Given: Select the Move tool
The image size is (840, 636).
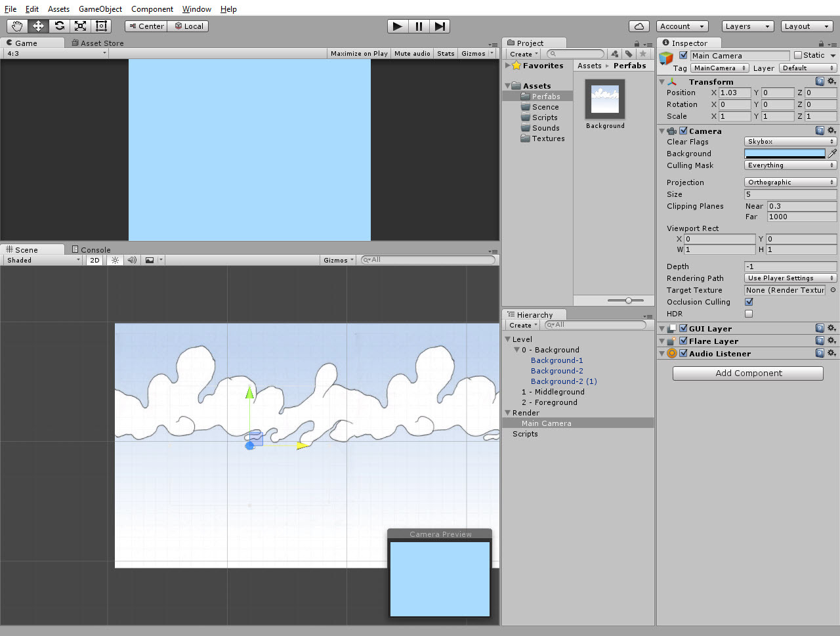Looking at the screenshot, I should pyautogui.click(x=38, y=26).
